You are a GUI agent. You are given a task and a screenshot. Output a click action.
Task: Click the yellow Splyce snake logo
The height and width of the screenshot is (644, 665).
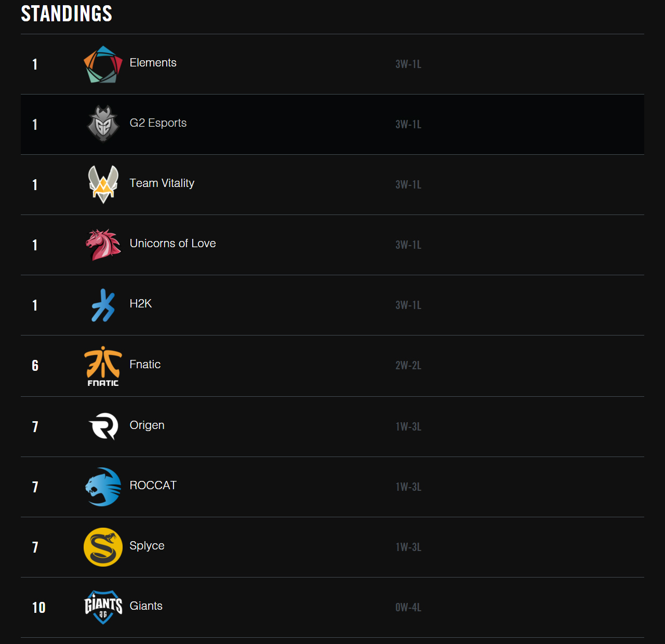(103, 547)
